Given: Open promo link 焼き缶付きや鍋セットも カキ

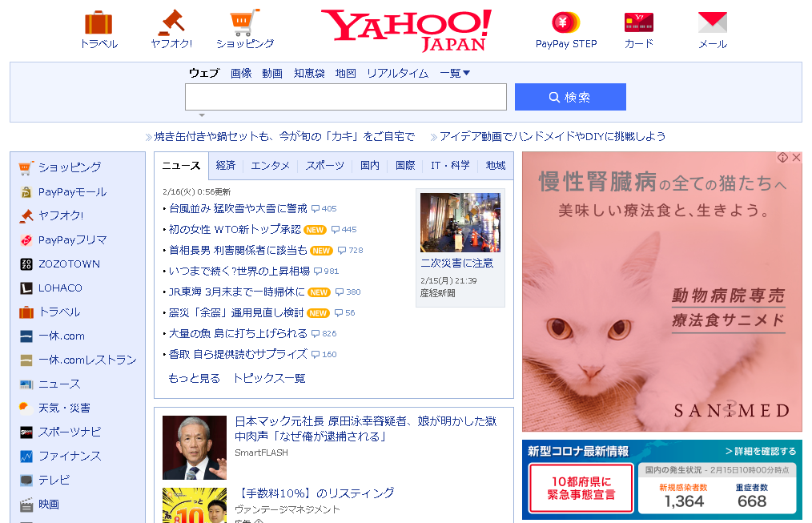Looking at the screenshot, I should [x=284, y=137].
